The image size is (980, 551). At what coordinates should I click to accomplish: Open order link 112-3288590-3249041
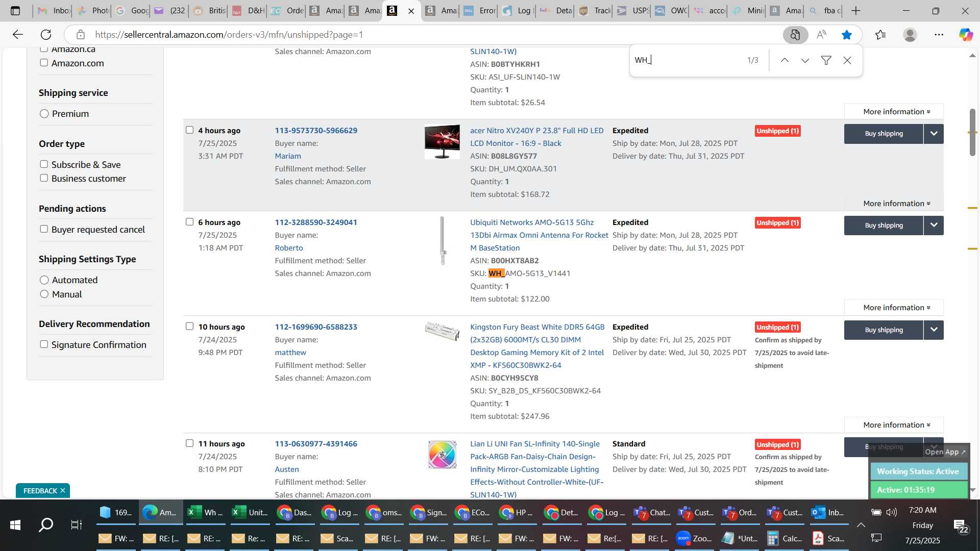316,222
